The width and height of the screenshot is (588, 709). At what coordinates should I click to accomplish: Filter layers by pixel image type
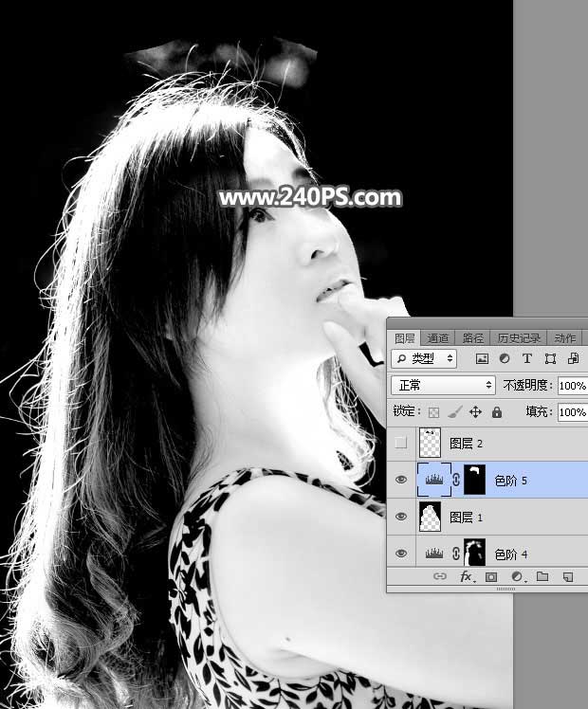pos(482,358)
